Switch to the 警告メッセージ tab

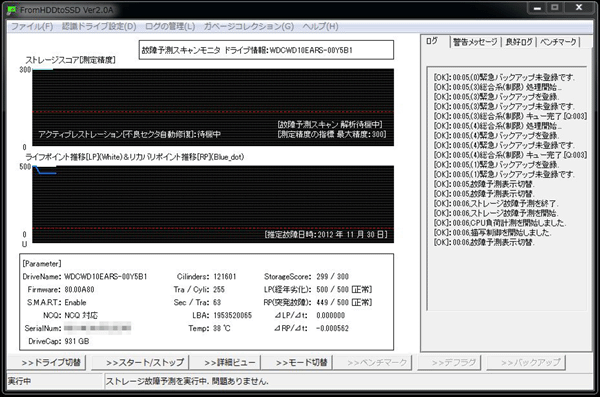click(x=475, y=42)
